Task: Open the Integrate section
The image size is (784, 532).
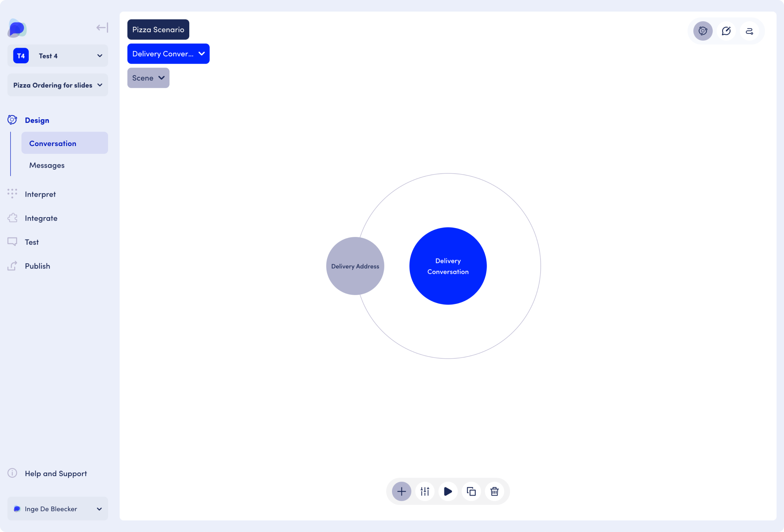Action: click(x=41, y=218)
